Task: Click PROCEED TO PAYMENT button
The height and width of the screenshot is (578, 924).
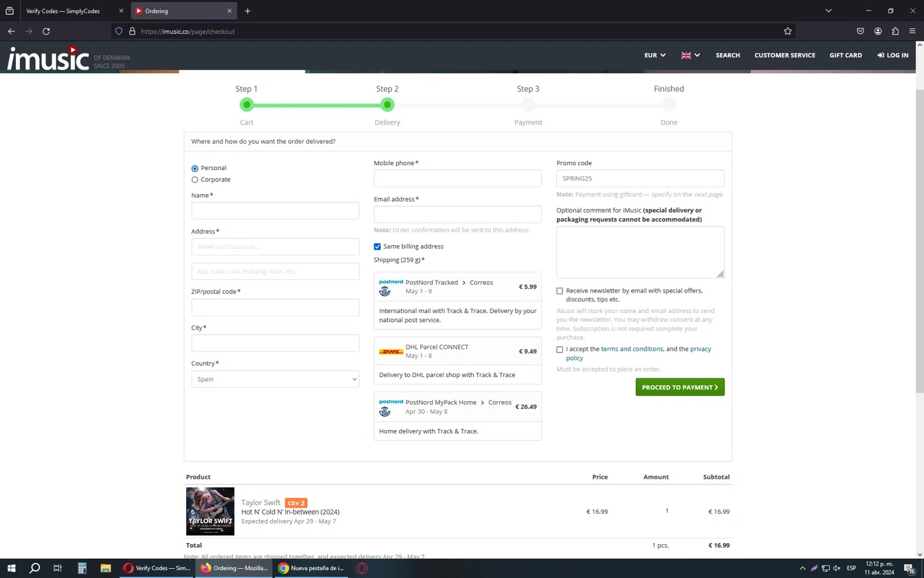Action: pyautogui.click(x=680, y=387)
